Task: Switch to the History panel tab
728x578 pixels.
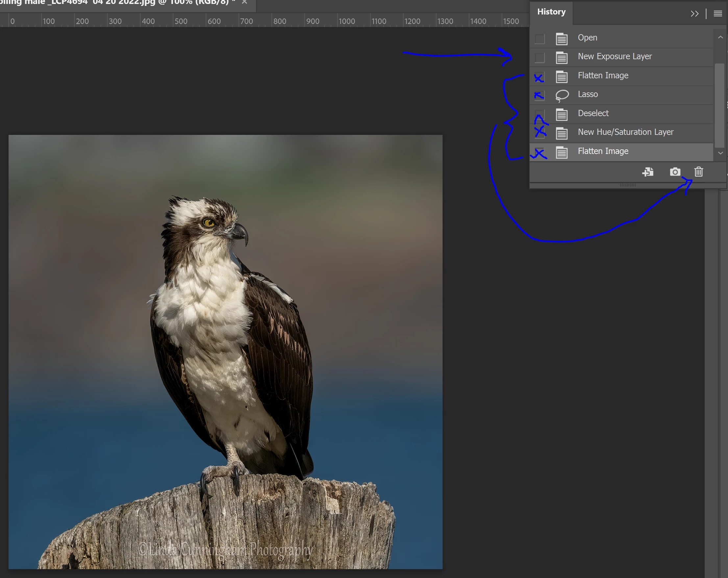Action: 551,12
